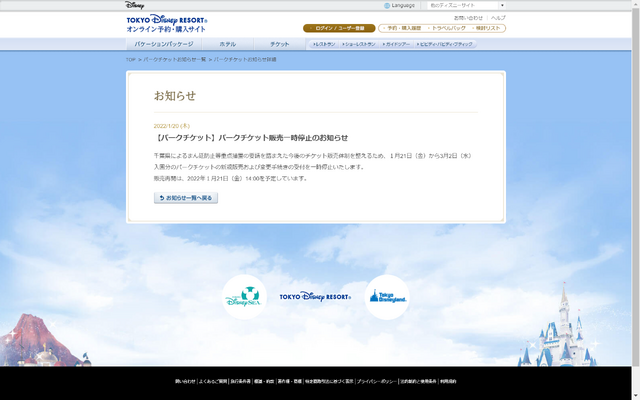This screenshot has width=640, height=400.
Task: Click the ヘルプ link in header
Action: tap(498, 18)
